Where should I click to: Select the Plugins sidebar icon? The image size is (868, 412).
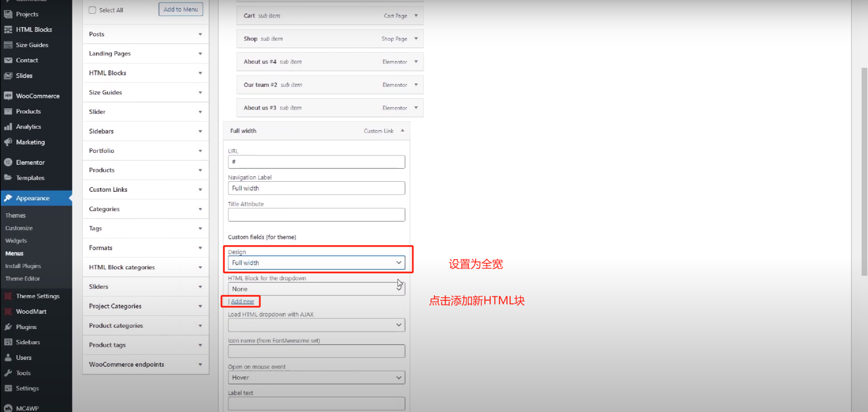coord(8,326)
